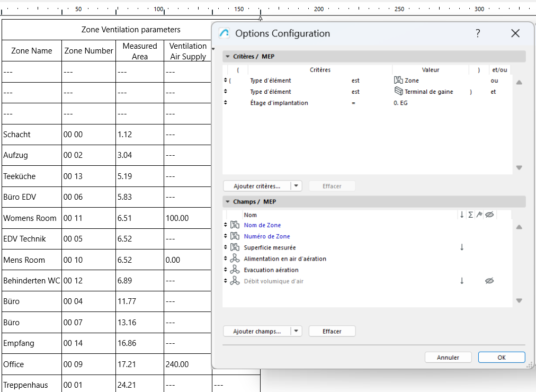Click the sort arrow next to 'Superficie mesurée'

(x=462, y=247)
